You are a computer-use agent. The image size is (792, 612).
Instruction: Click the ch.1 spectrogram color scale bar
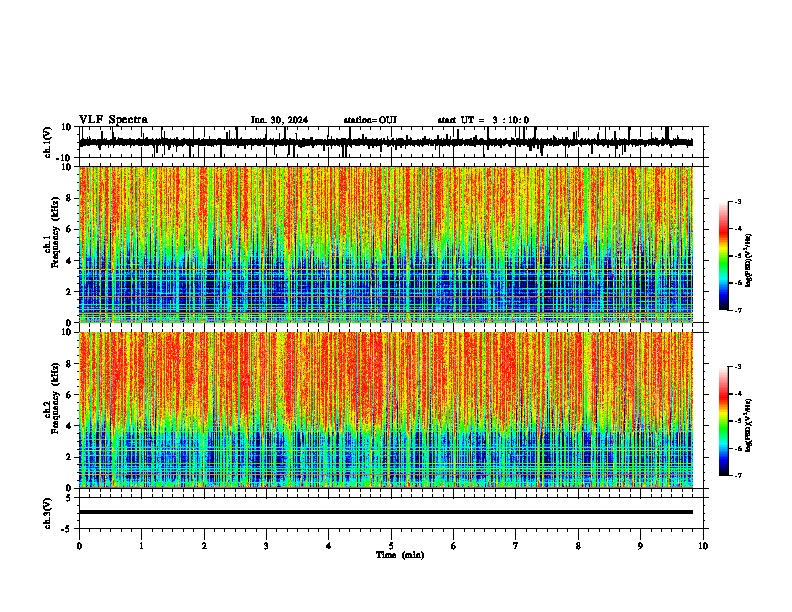(x=723, y=256)
